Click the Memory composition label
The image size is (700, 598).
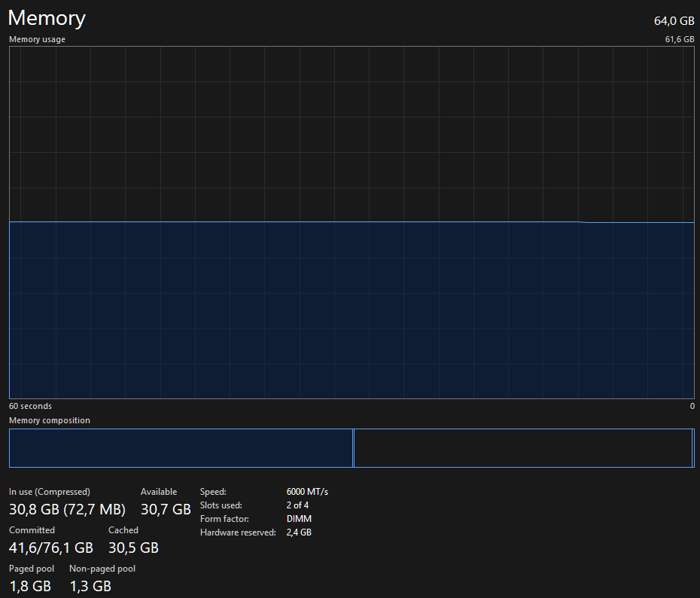[x=50, y=420]
